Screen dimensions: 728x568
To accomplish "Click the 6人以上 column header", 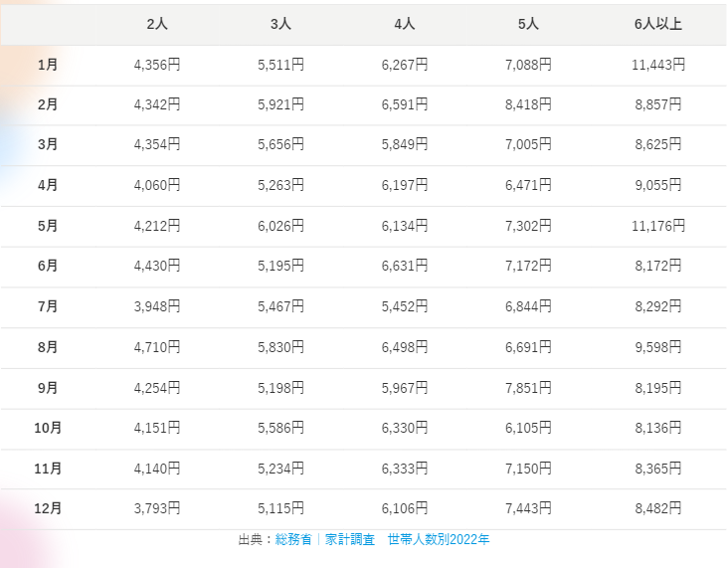I will coord(657,23).
